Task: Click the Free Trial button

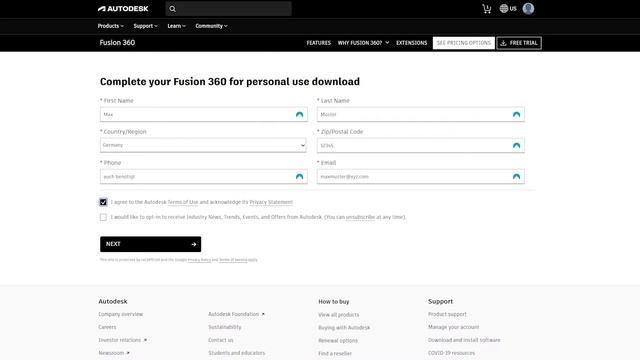Action: click(x=519, y=43)
